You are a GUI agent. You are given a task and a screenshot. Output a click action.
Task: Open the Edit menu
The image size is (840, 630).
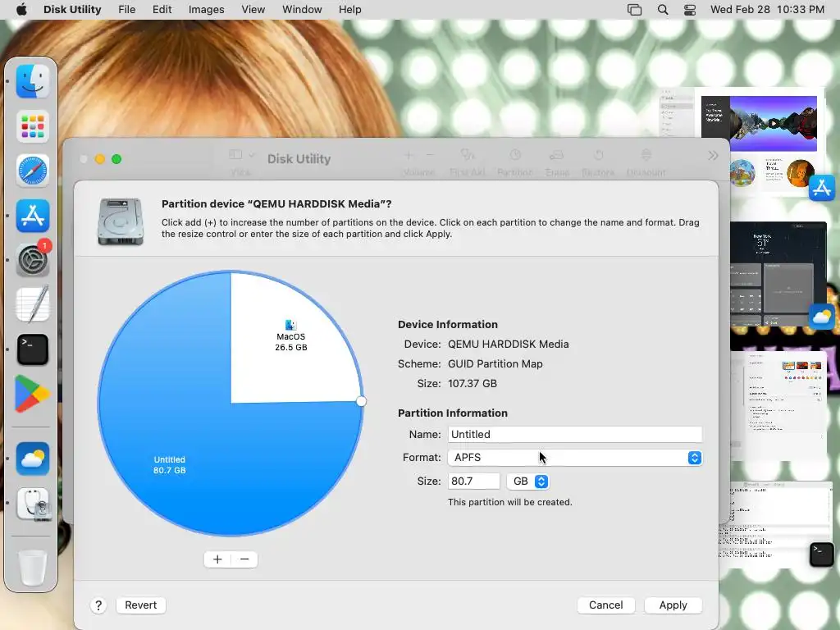pos(162,10)
